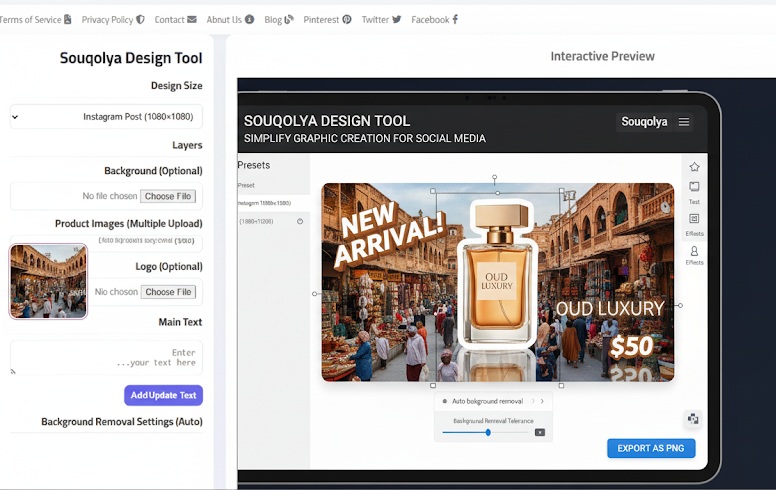The height and width of the screenshot is (490, 776).
Task: Open the Contact page from top menu
Action: pos(175,19)
